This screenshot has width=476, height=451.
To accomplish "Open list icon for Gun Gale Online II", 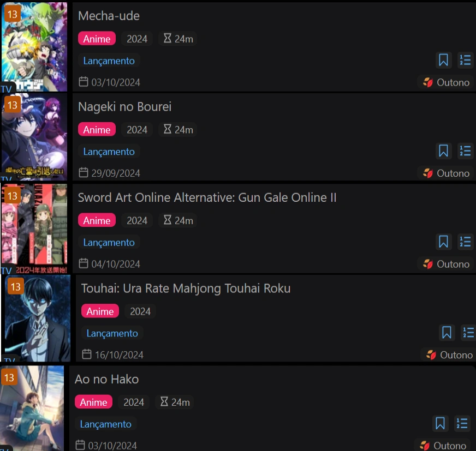I will (x=465, y=242).
